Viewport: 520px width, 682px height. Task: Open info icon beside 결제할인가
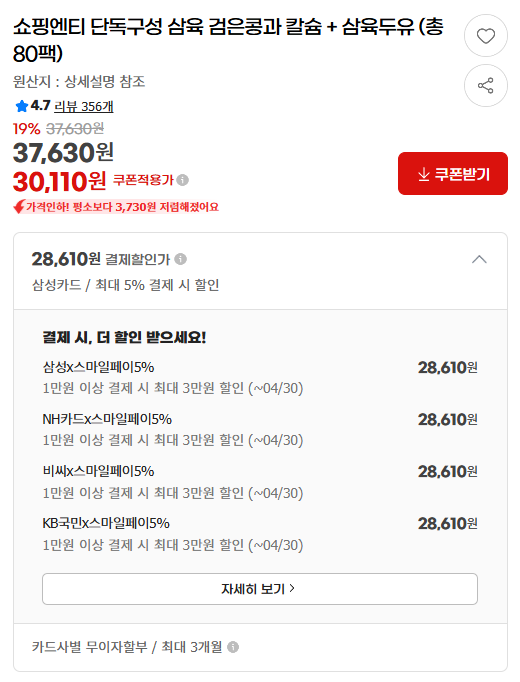click(180, 259)
